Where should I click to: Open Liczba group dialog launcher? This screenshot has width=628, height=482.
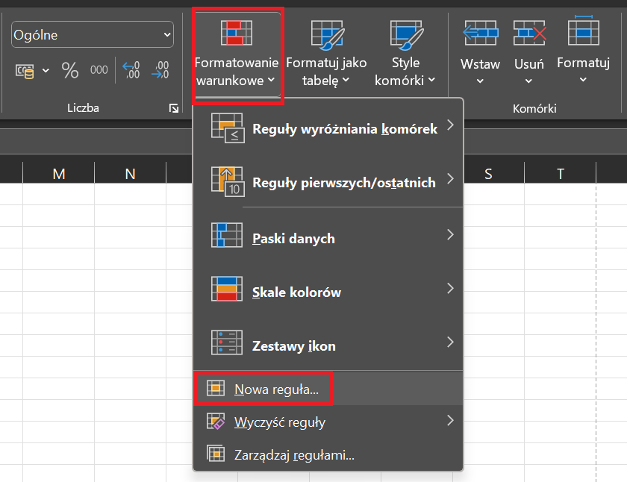point(174,108)
